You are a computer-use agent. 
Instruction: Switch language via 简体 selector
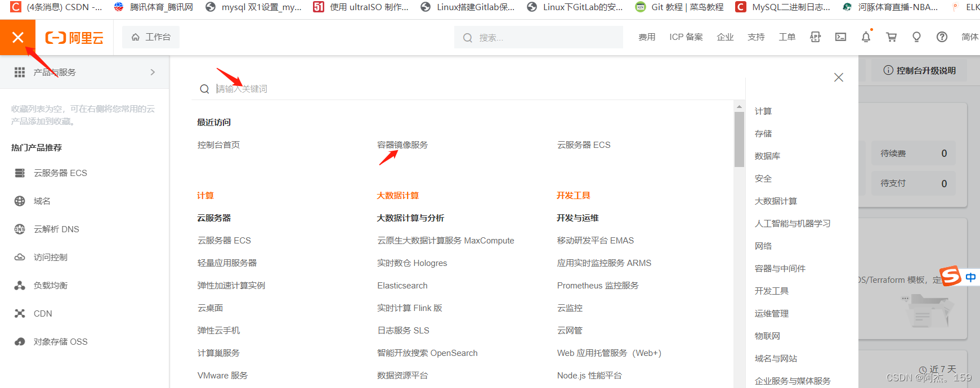[x=970, y=37]
